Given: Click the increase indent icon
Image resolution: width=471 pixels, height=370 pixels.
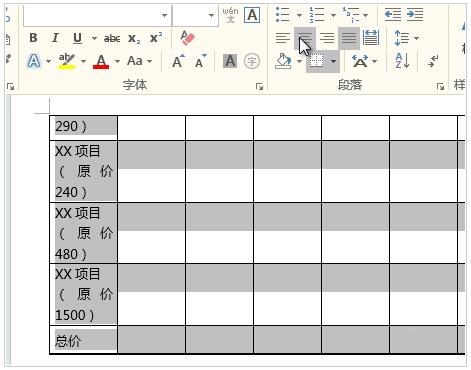Looking at the screenshot, I should (415, 15).
